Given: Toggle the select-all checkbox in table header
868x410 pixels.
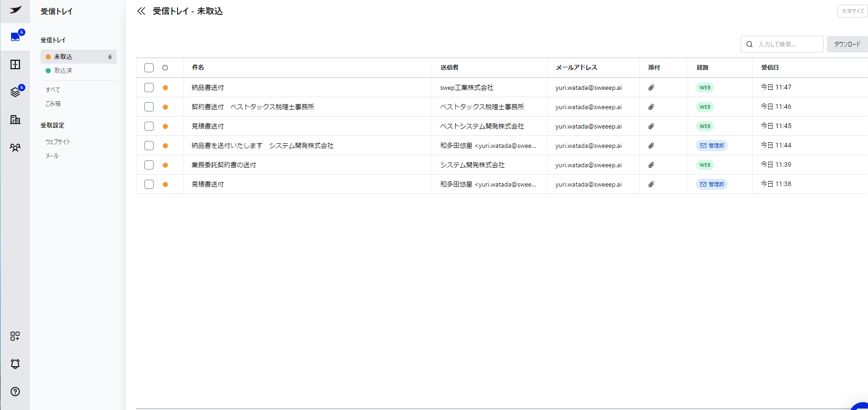Looking at the screenshot, I should point(149,68).
